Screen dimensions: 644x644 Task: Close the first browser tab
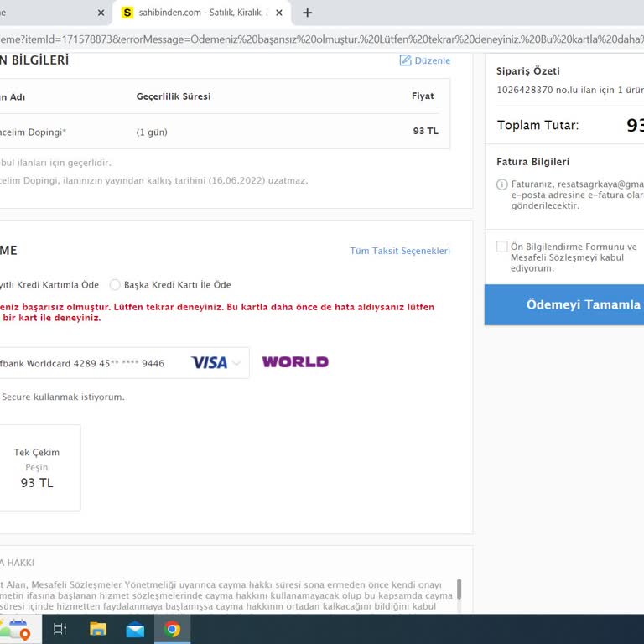tap(101, 13)
